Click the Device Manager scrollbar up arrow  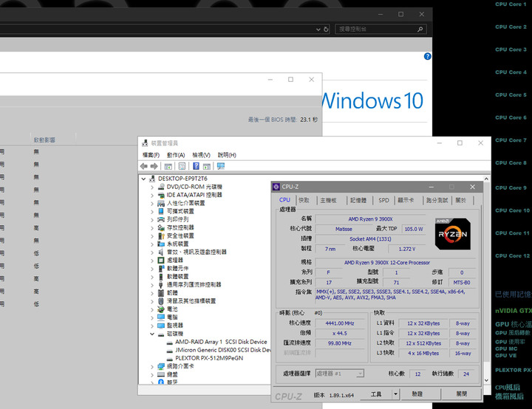(486, 179)
